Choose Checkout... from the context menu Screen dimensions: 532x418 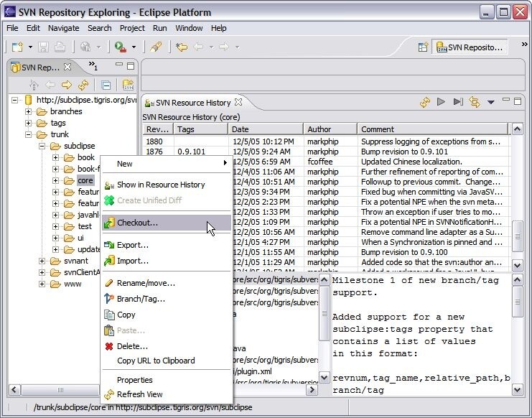pos(167,223)
